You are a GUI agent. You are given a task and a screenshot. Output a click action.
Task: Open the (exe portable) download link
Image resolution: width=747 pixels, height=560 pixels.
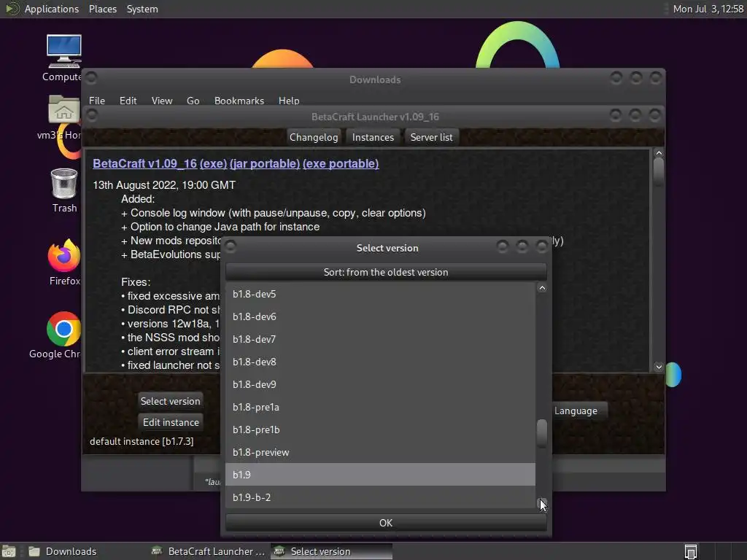pyautogui.click(x=341, y=163)
